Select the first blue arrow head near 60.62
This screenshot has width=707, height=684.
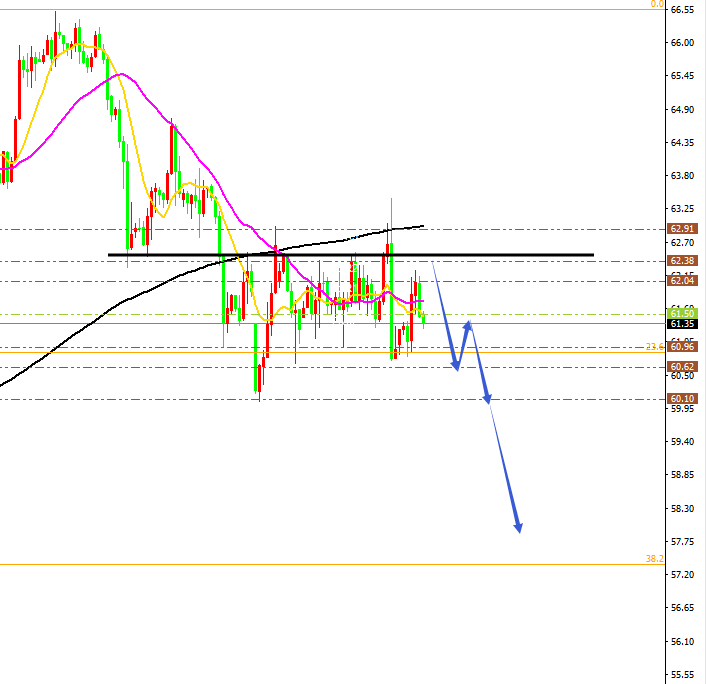[456, 366]
